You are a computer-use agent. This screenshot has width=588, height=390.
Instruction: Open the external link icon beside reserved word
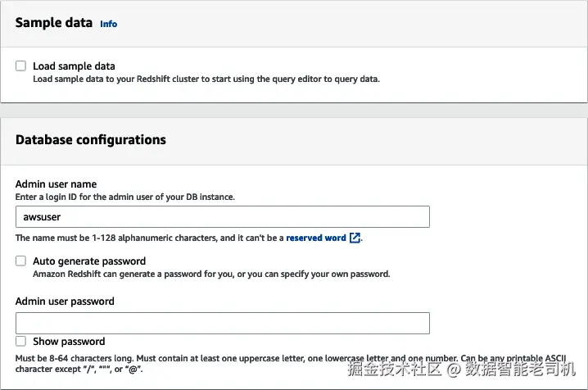tap(355, 238)
